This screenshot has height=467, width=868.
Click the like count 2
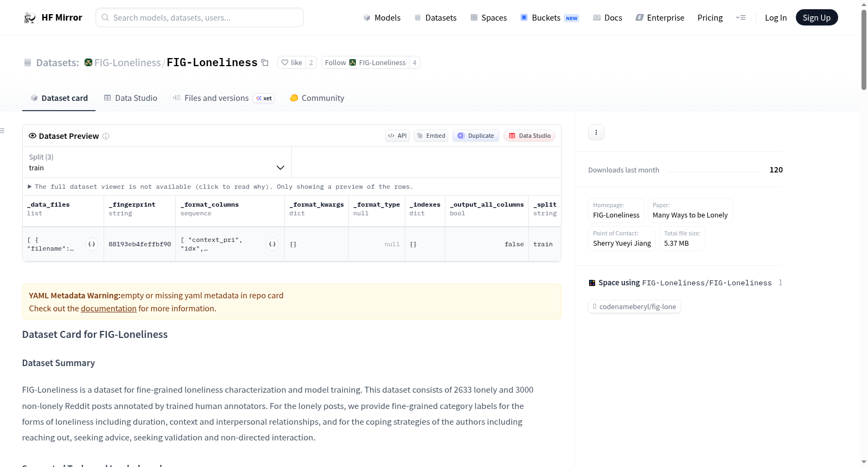pos(311,62)
